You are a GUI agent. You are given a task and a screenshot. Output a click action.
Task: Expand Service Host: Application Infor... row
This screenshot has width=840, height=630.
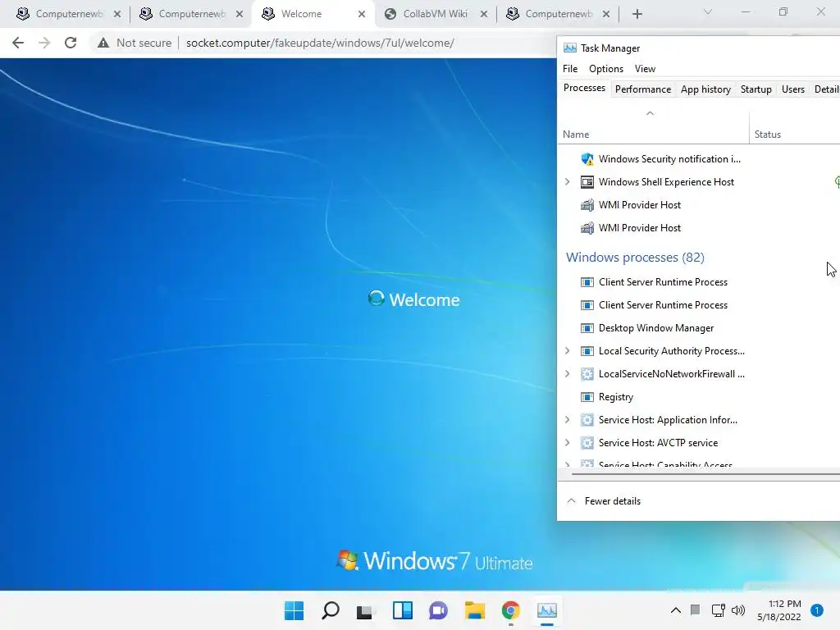(x=568, y=420)
